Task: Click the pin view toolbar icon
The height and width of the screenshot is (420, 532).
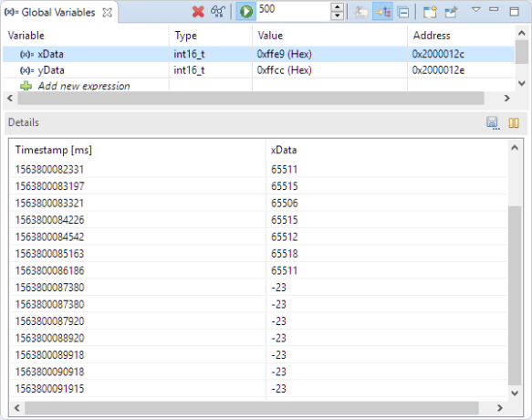Action: tap(452, 12)
